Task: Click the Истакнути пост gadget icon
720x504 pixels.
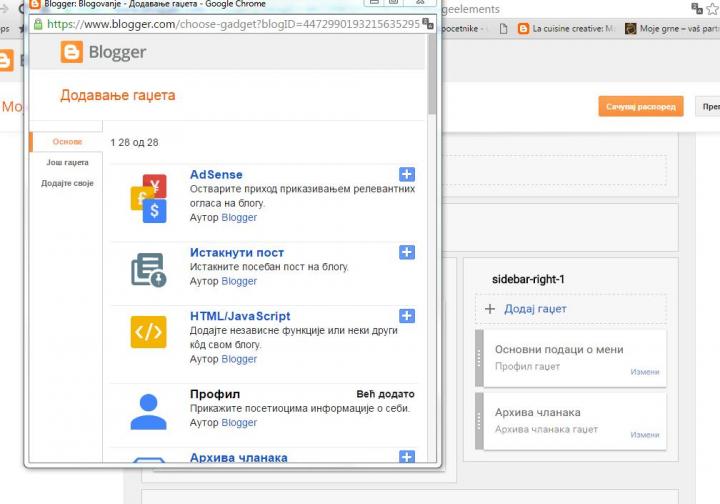Action: pyautogui.click(x=148, y=270)
